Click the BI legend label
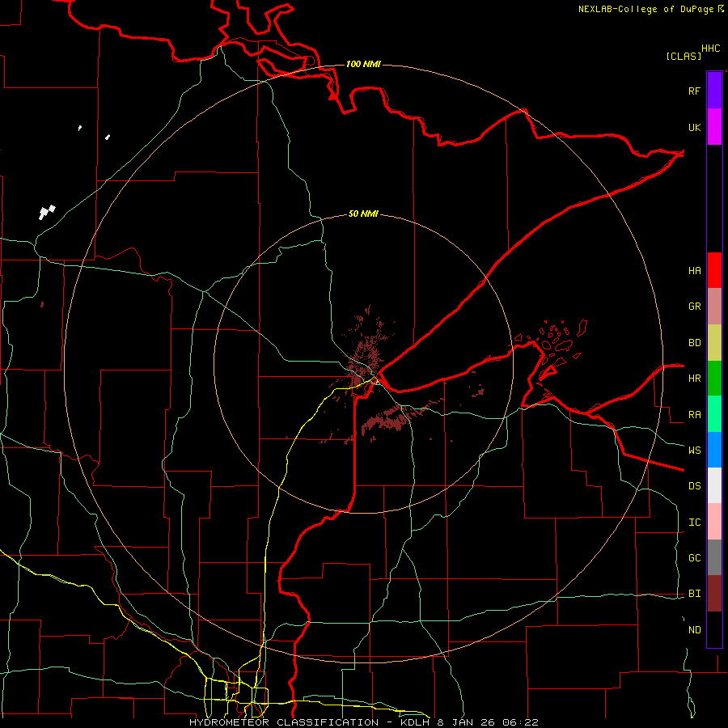Image resolution: width=728 pixels, height=728 pixels. pyautogui.click(x=694, y=594)
